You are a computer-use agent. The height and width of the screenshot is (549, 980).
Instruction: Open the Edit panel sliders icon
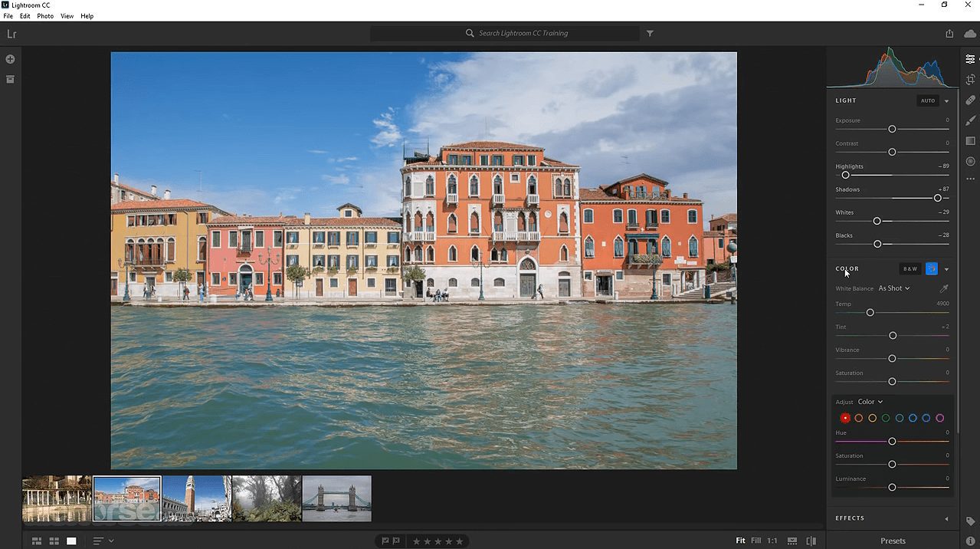[x=969, y=58]
